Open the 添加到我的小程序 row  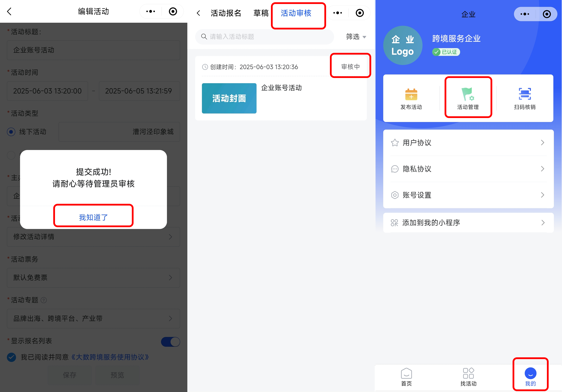(468, 223)
